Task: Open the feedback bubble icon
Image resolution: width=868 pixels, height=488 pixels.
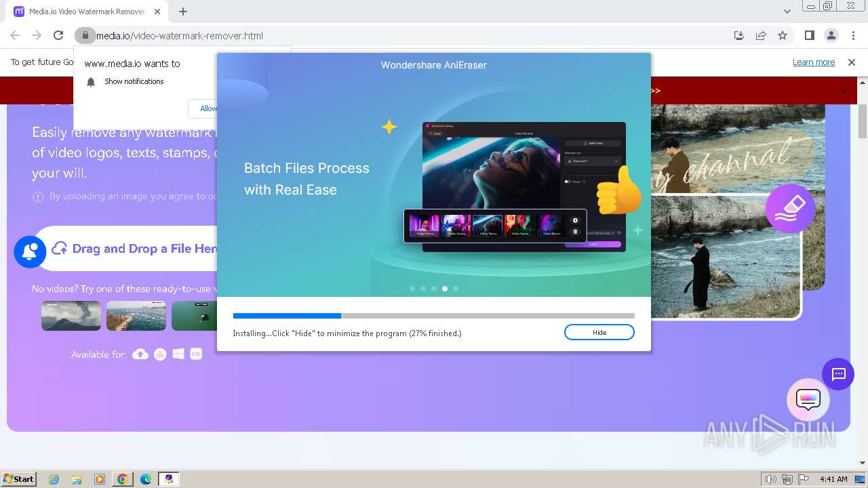Action: coord(808,400)
